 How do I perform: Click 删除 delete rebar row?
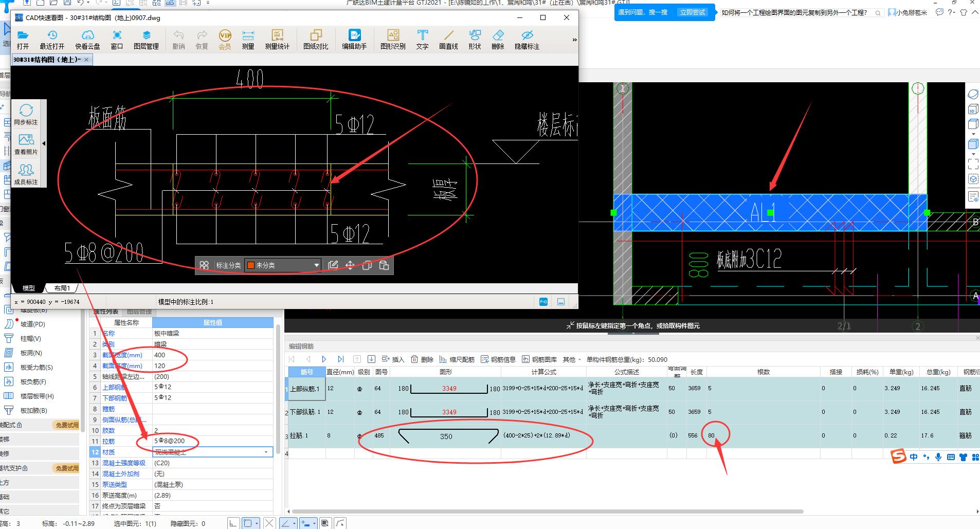pyautogui.click(x=422, y=359)
